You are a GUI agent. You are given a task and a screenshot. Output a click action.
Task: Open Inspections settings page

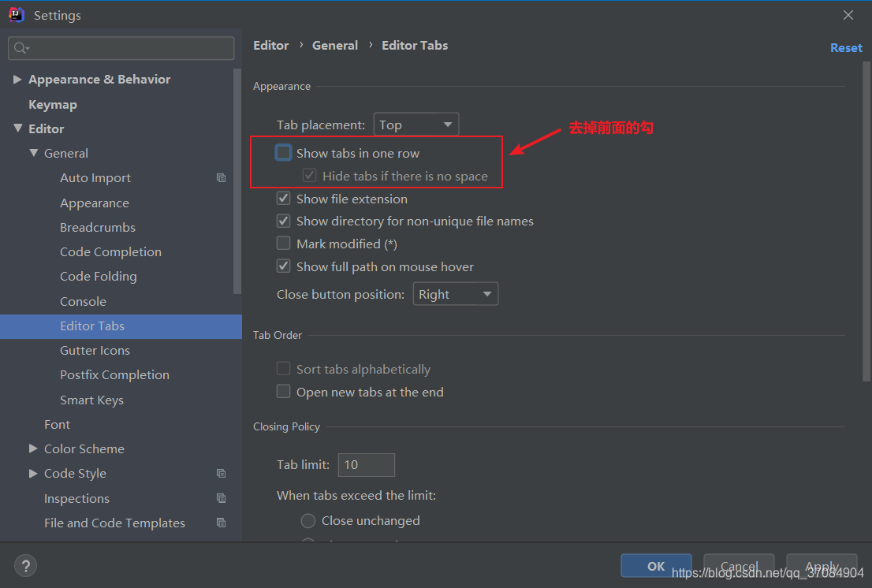click(76, 498)
